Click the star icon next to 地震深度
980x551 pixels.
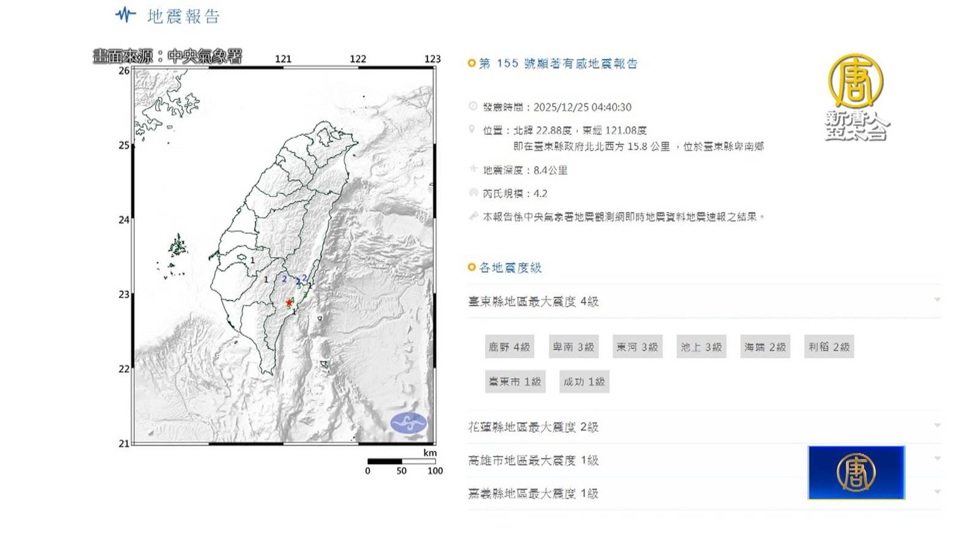click(x=473, y=169)
